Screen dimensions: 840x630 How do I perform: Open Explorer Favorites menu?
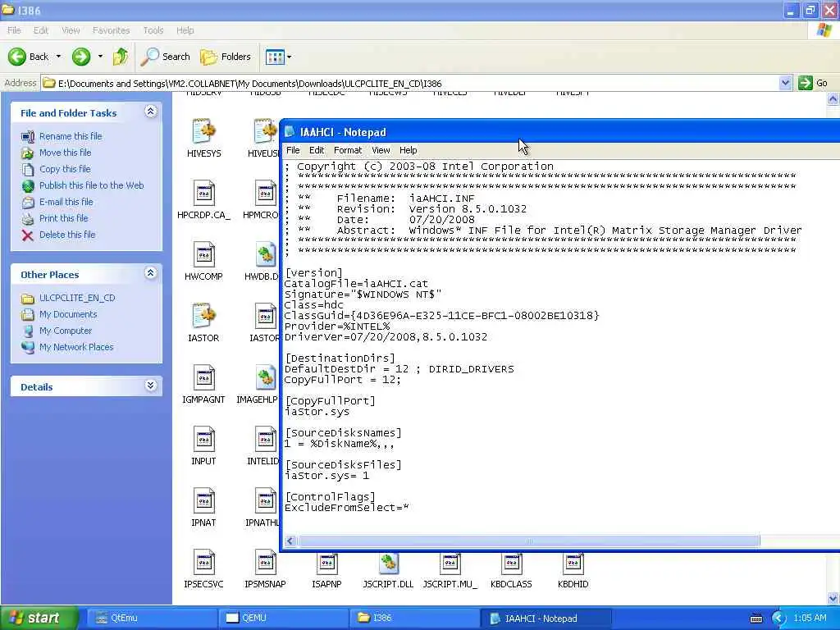pyautogui.click(x=111, y=30)
